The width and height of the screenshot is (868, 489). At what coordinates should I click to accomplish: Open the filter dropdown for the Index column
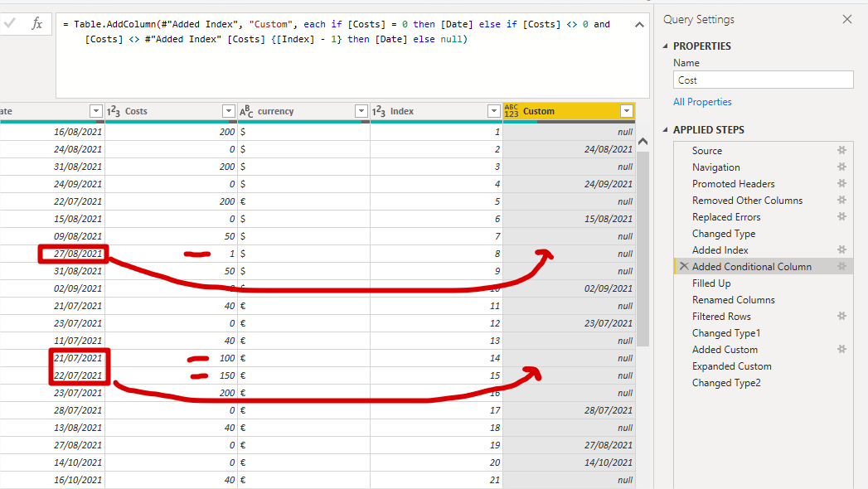(494, 111)
